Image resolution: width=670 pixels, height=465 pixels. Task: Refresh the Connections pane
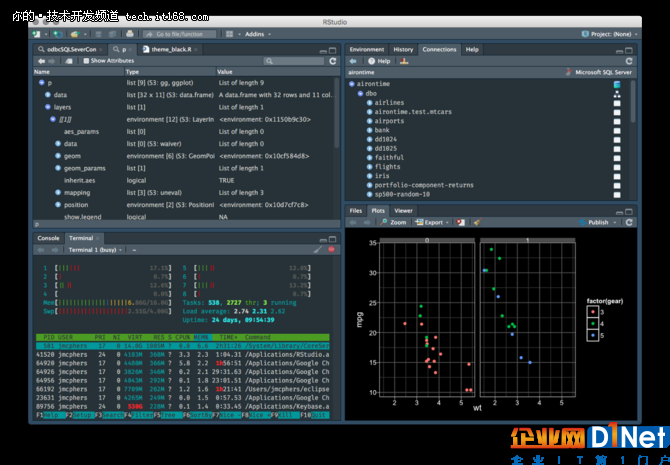(x=629, y=62)
